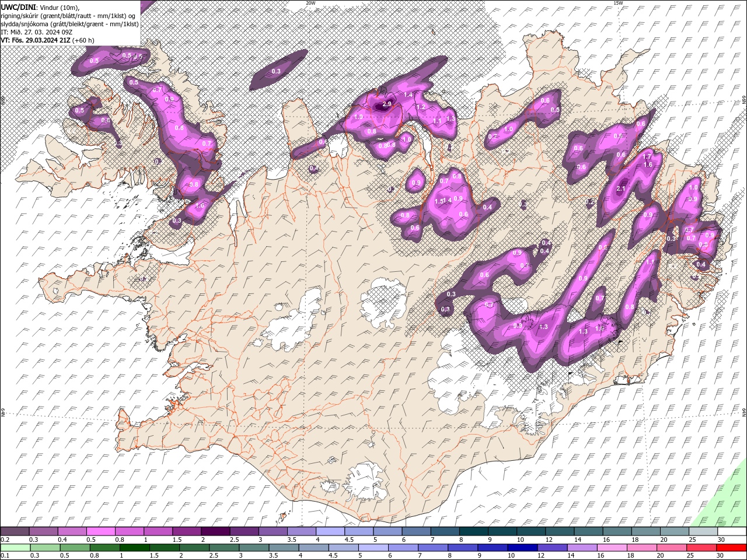Click the 15W longitude label

(x=618, y=3)
